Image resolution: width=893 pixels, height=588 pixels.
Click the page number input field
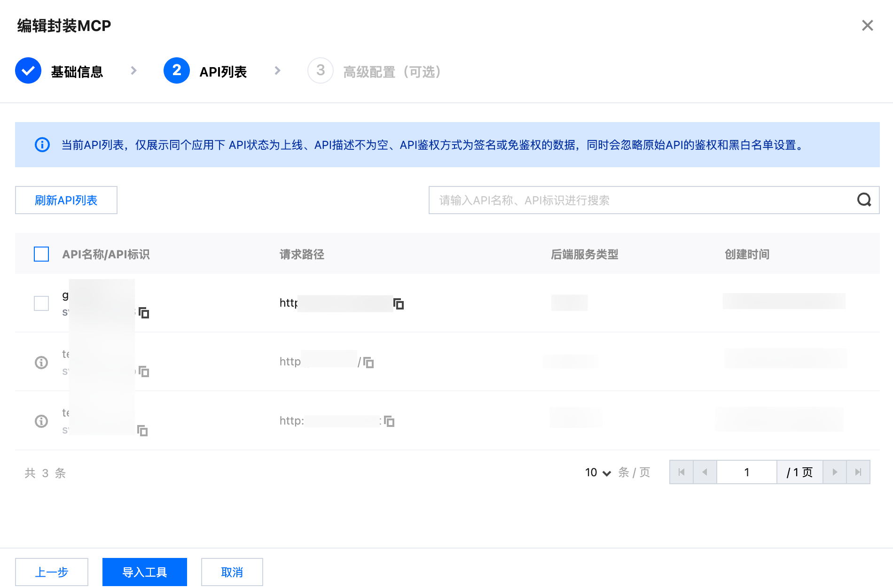point(746,472)
